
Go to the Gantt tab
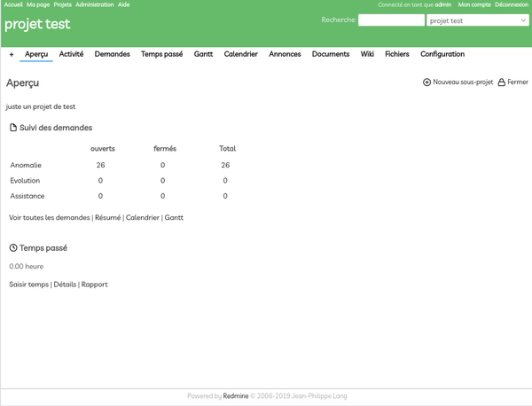[203, 54]
